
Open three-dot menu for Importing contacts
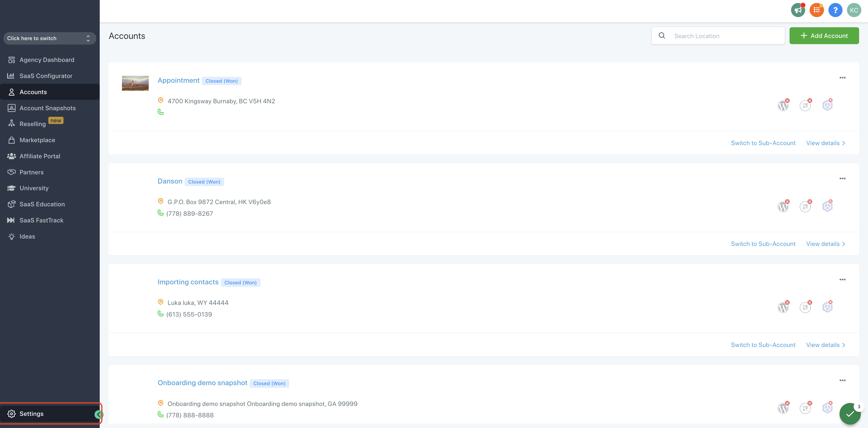coord(843,279)
